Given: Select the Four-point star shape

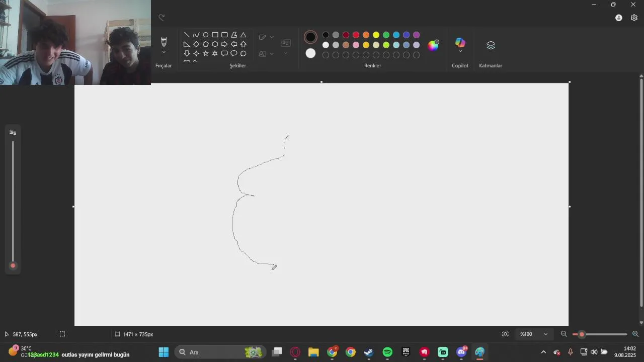Looking at the screenshot, I should point(196,53).
